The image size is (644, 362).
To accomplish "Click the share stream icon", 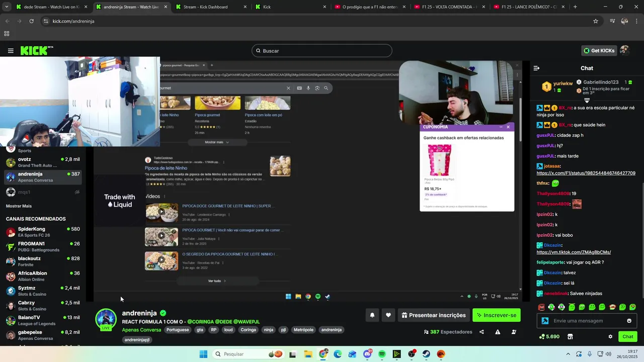I will tap(481, 332).
